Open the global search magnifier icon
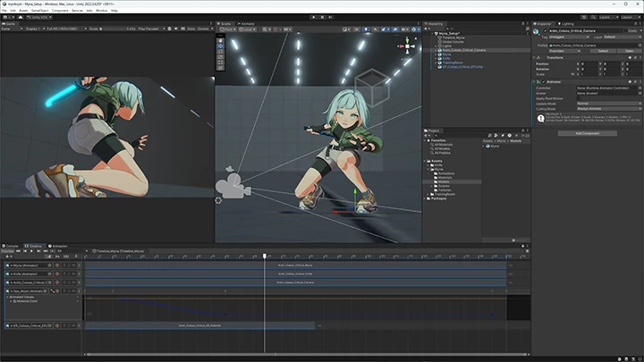The image size is (644, 362). pyautogui.click(x=594, y=17)
